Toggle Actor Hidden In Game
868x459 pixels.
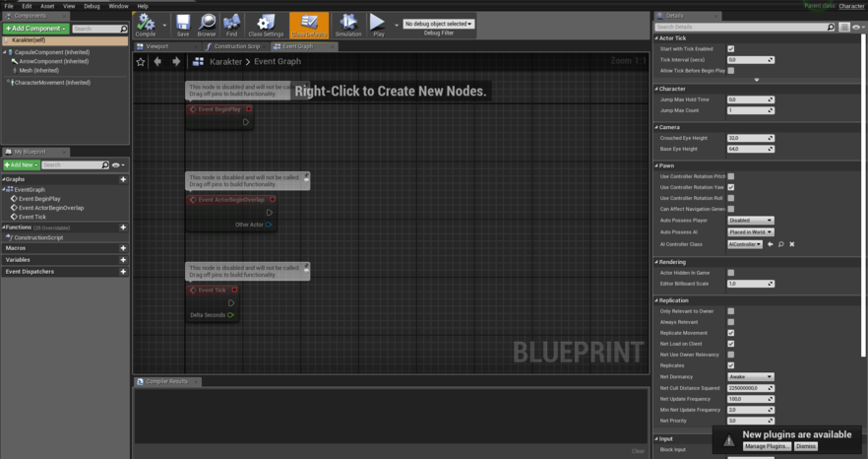click(730, 273)
